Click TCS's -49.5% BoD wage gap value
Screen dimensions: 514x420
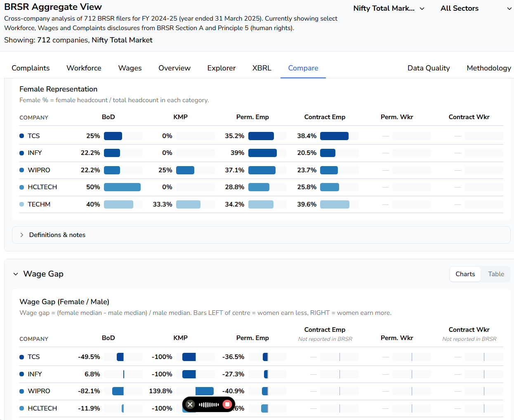tap(89, 357)
